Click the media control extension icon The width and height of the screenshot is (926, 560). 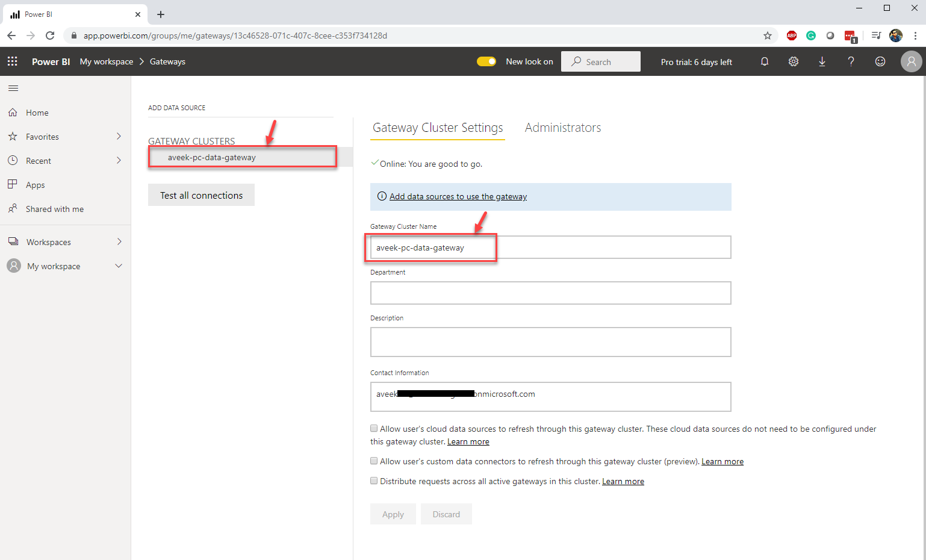pyautogui.click(x=876, y=36)
